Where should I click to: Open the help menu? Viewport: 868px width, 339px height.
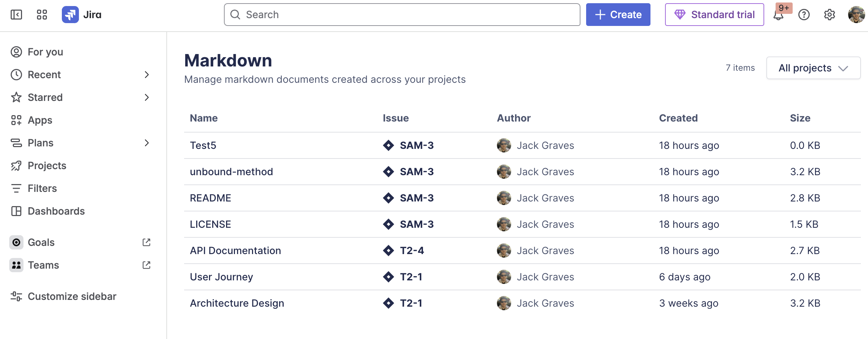coord(804,14)
